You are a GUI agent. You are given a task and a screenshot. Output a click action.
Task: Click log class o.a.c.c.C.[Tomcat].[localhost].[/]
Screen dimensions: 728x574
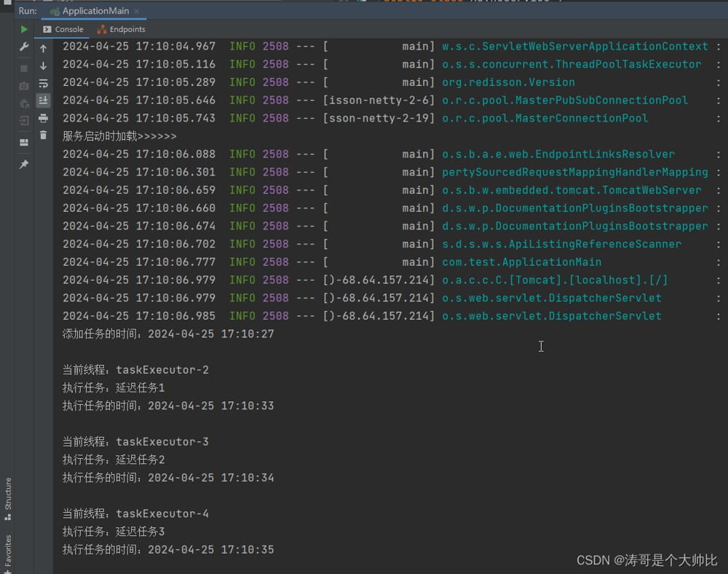pos(555,280)
